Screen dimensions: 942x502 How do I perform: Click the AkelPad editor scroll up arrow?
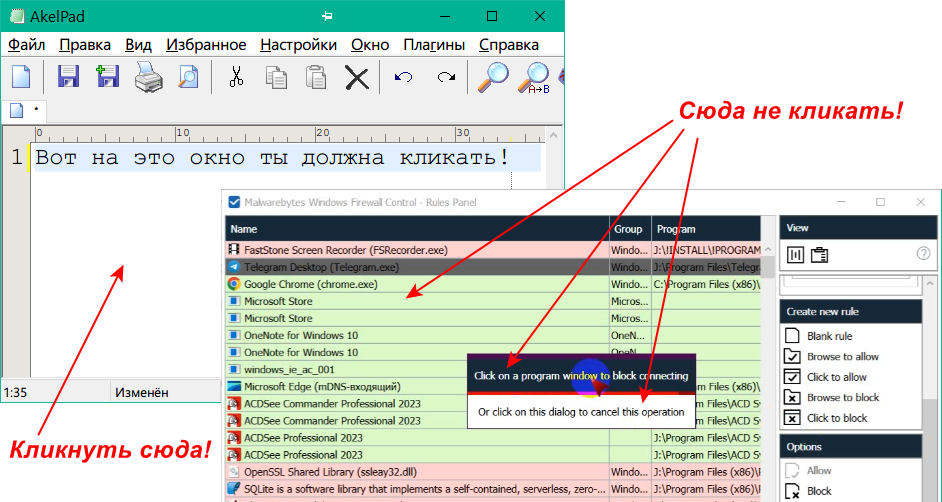coord(554,135)
